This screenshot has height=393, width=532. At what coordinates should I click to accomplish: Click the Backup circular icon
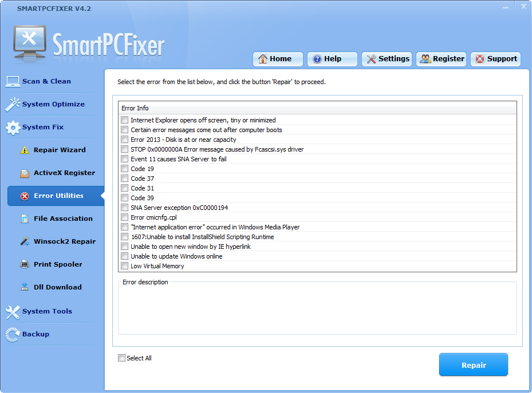(x=13, y=335)
